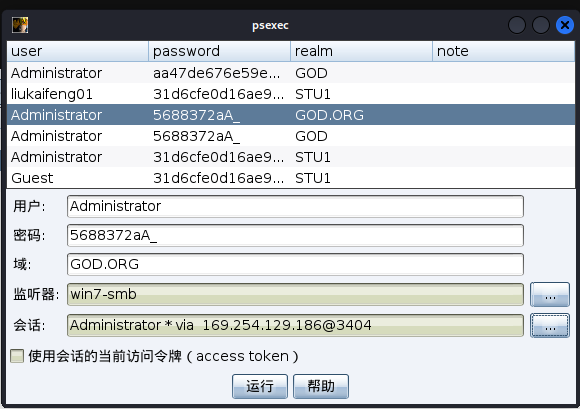Click the minimize window button

pyautogui.click(x=517, y=25)
